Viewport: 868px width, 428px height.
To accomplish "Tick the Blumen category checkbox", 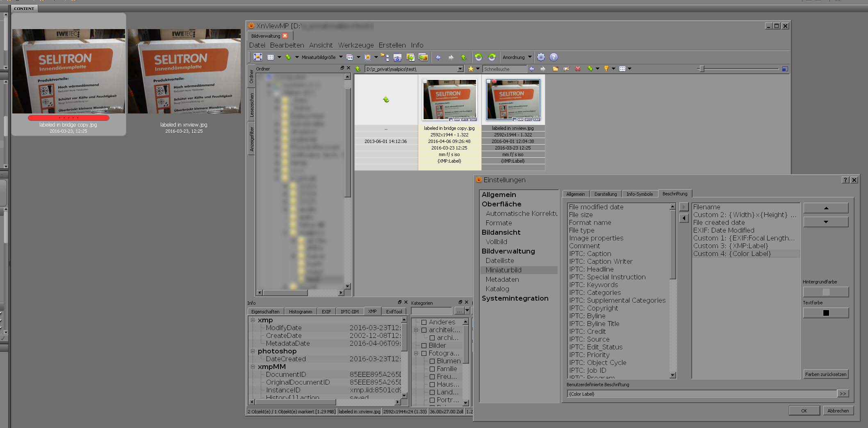I will (x=432, y=361).
